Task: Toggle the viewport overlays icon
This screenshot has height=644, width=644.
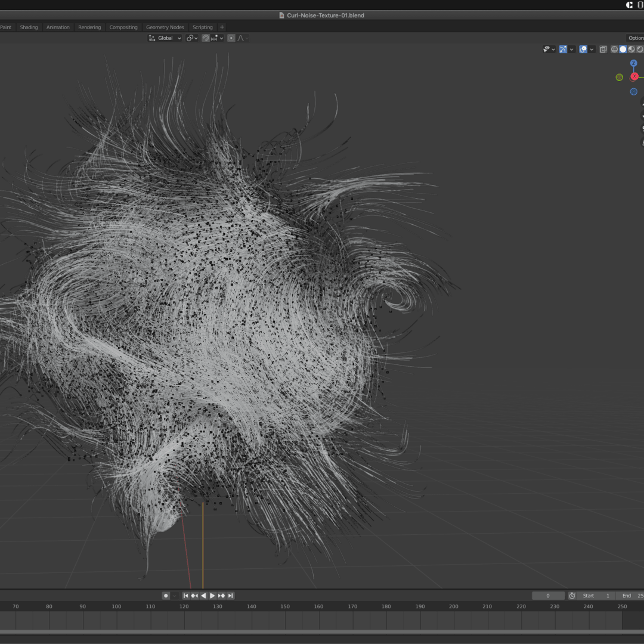Action: point(583,49)
